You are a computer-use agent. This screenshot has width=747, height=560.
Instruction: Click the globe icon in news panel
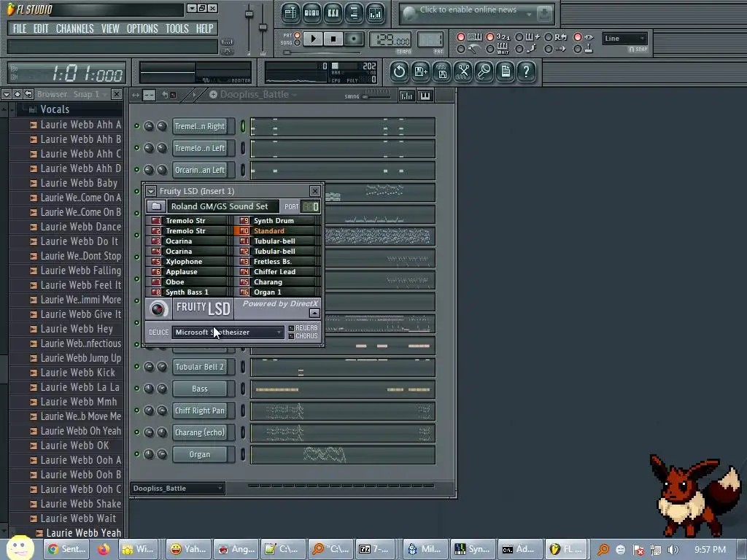410,14
